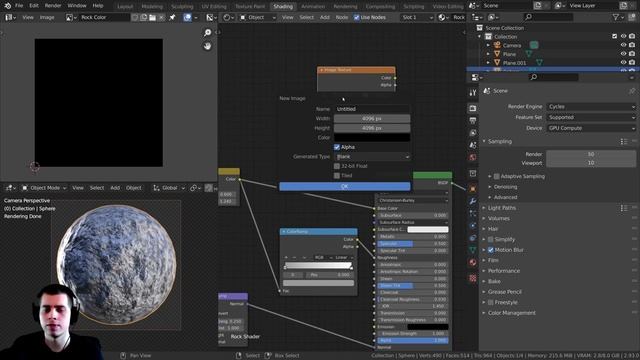
Task: Switch to the Texture Paint workspace tab
Action: [x=250, y=7]
